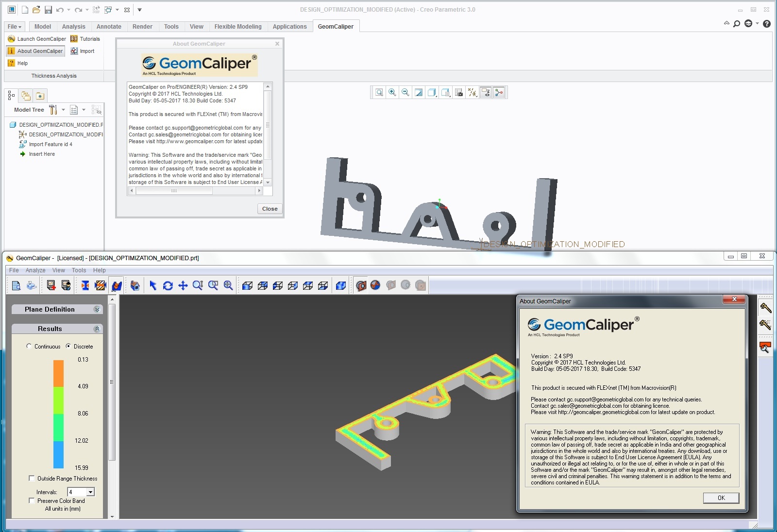777x532 pixels.
Task: Undo the last action in Creo
Action: [60, 10]
